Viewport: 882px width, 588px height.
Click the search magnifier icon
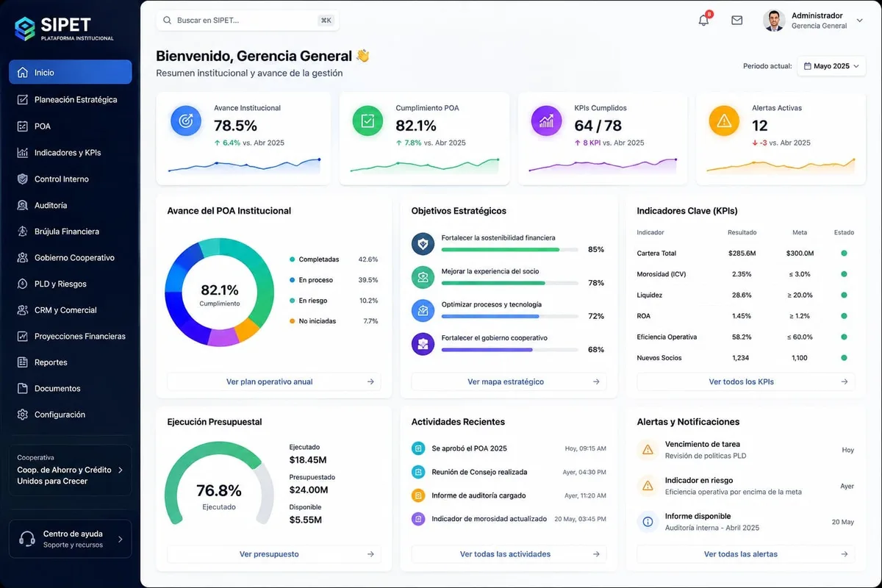point(168,21)
